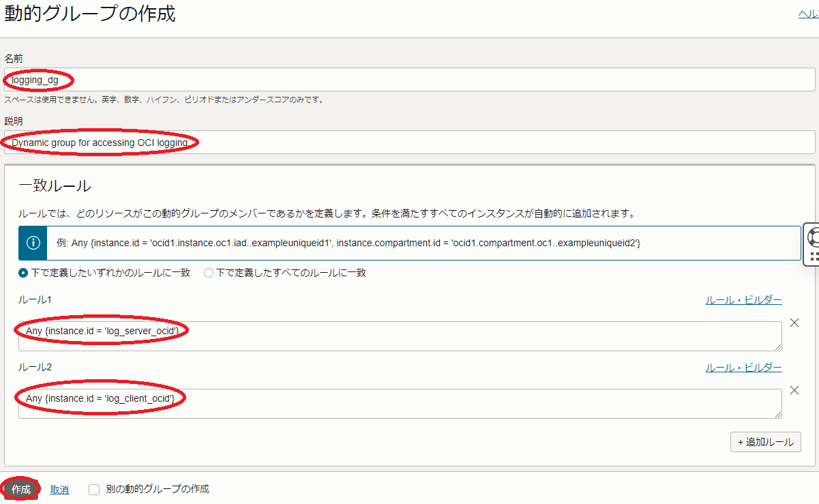Open the Rule Builder link for Rule 2
The height and width of the screenshot is (504, 819).
coord(743,368)
